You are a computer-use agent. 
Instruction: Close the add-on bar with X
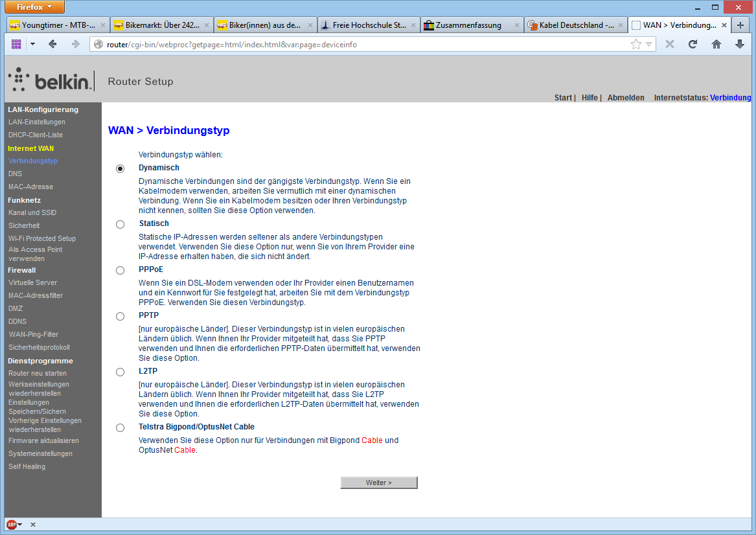33,525
